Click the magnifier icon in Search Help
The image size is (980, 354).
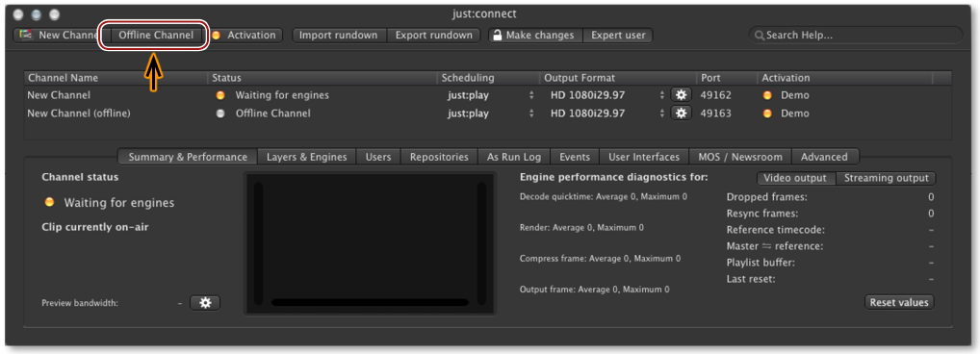[x=759, y=36]
